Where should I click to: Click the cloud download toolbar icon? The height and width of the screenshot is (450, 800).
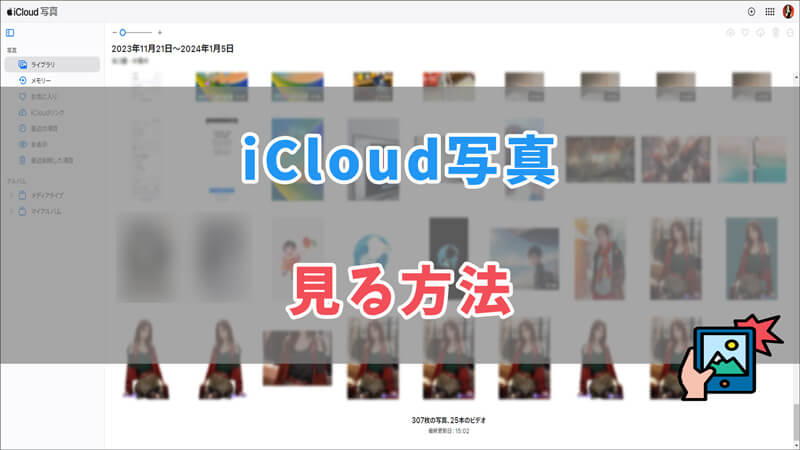click(x=760, y=33)
